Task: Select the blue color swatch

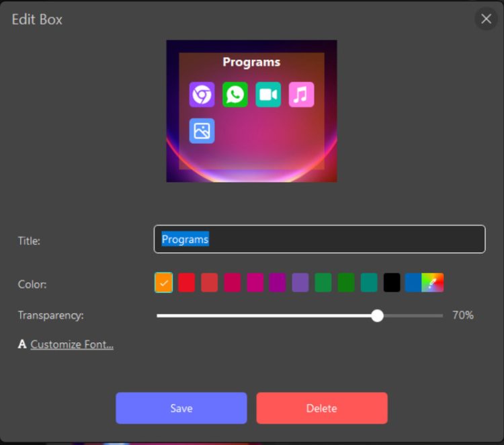Action: tap(413, 283)
